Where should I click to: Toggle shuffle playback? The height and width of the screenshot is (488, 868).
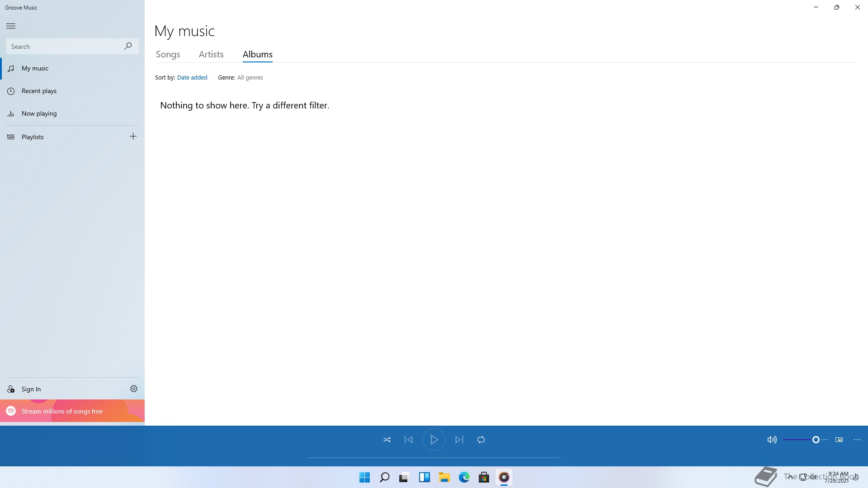(387, 440)
